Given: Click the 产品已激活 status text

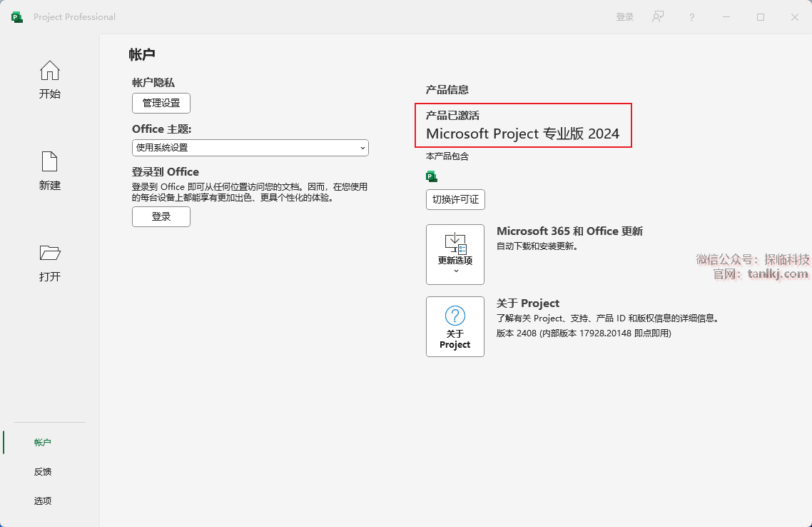Looking at the screenshot, I should 452,115.
